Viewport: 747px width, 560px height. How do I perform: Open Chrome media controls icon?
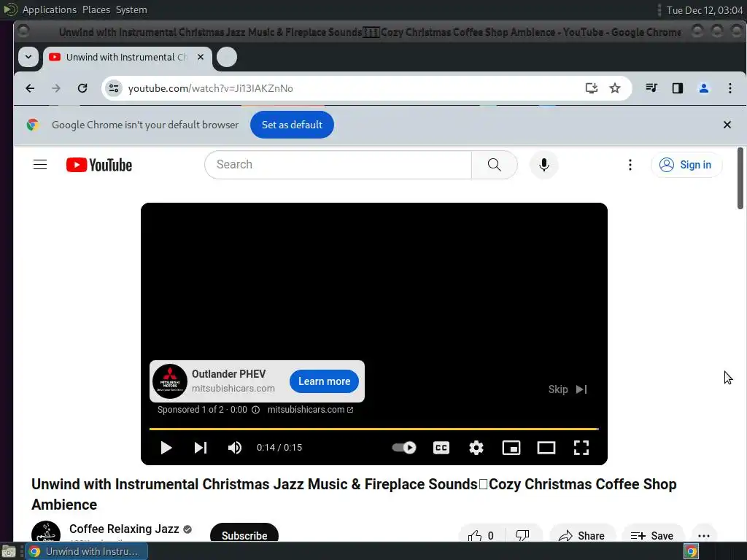pos(651,88)
